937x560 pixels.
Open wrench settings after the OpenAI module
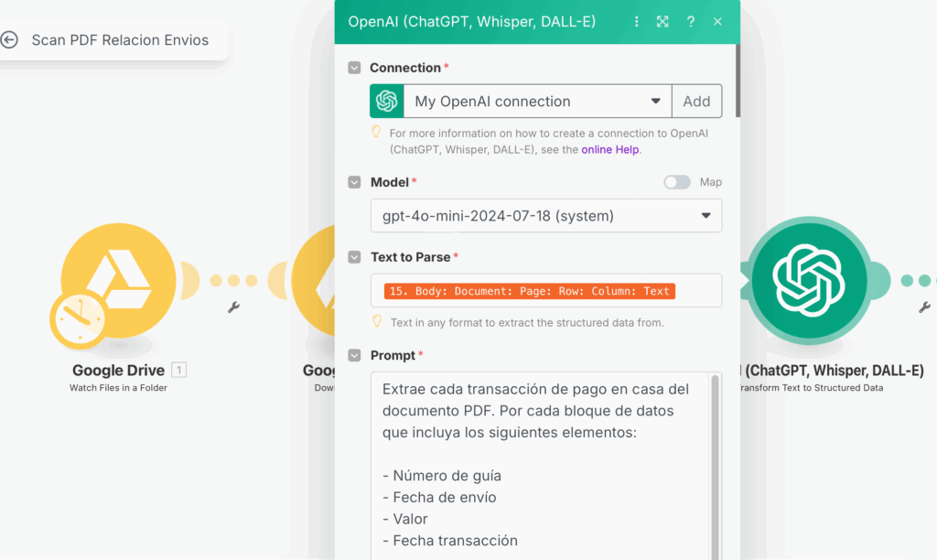click(x=924, y=307)
